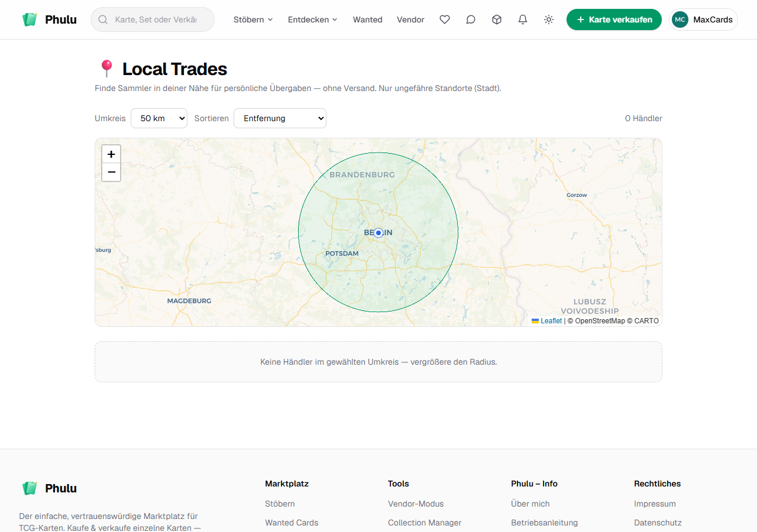Click the blue location marker in Berlin
The width and height of the screenshot is (757, 532).
click(378, 233)
